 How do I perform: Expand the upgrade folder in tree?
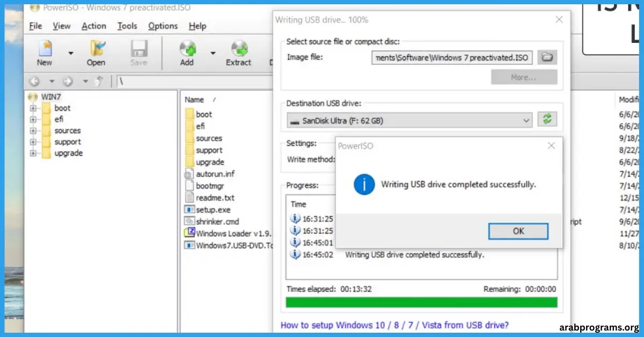pos(33,153)
